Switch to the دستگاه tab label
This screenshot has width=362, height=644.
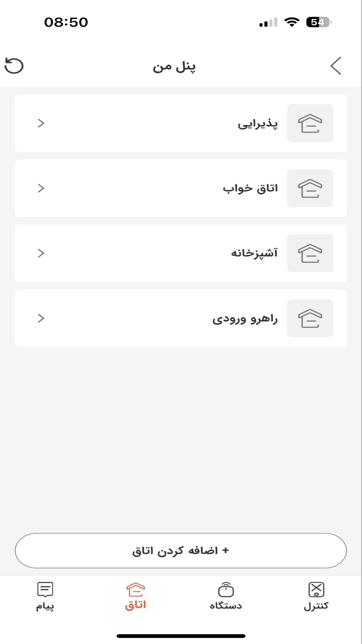(226, 606)
